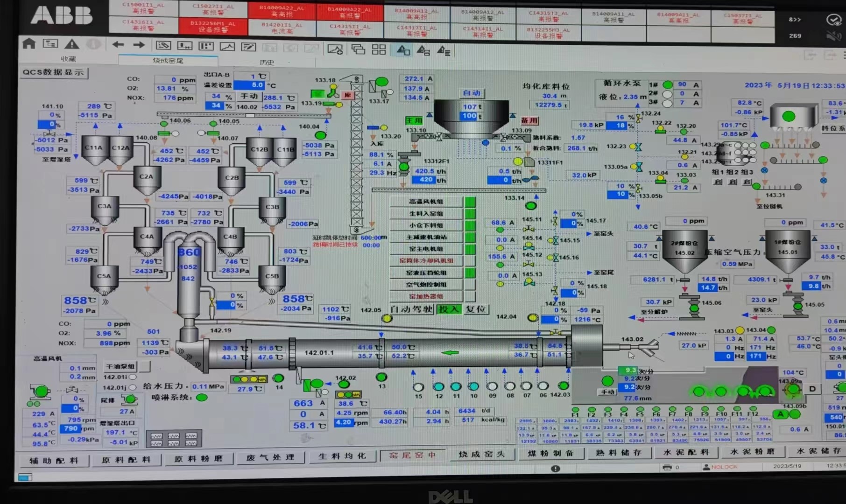846x504 pixels.
Task: Toggle the 自动 mode on homogenizing silo
Action: 472,93
